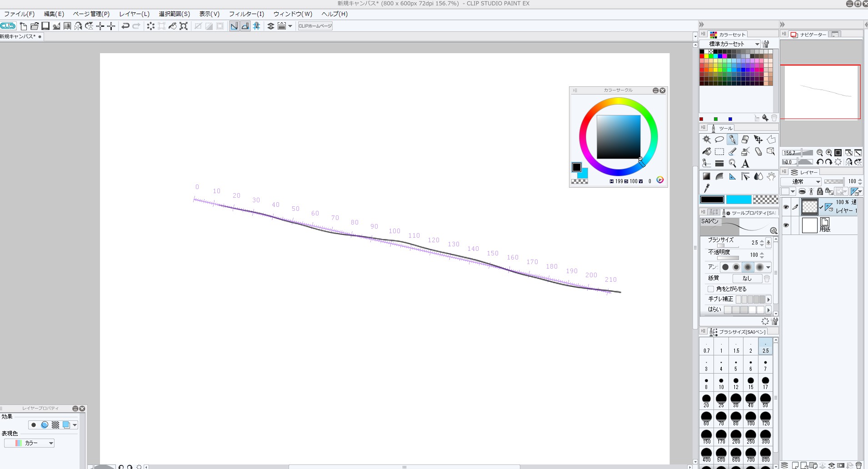Click the CLIPホームページ button
868x469 pixels.
[x=315, y=26]
